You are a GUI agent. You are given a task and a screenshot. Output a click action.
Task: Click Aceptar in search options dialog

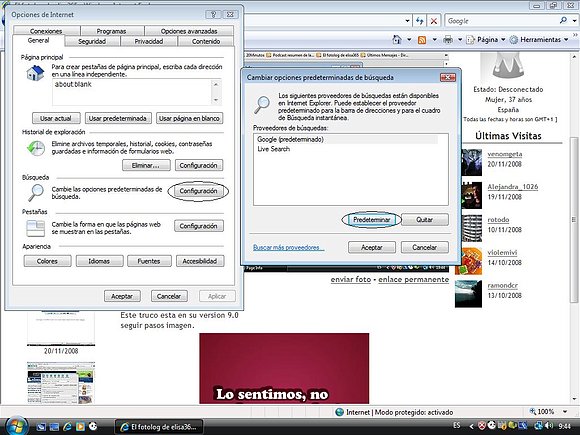372,247
